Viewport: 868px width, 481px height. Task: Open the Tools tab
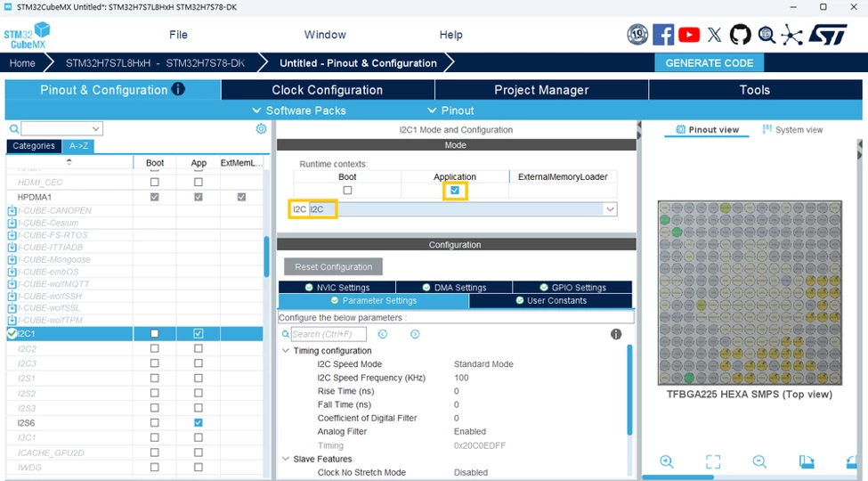755,90
